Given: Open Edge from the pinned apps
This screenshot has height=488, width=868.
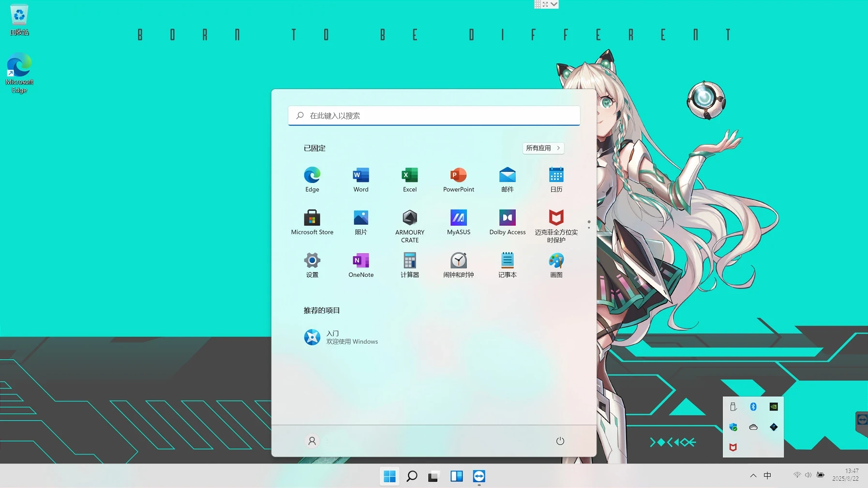Looking at the screenshot, I should pyautogui.click(x=312, y=180).
